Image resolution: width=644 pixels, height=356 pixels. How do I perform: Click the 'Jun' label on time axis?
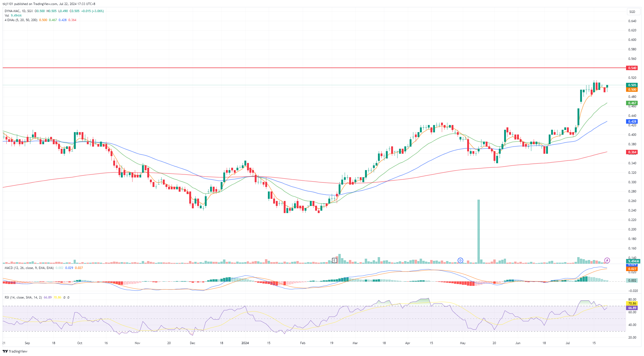(518, 343)
